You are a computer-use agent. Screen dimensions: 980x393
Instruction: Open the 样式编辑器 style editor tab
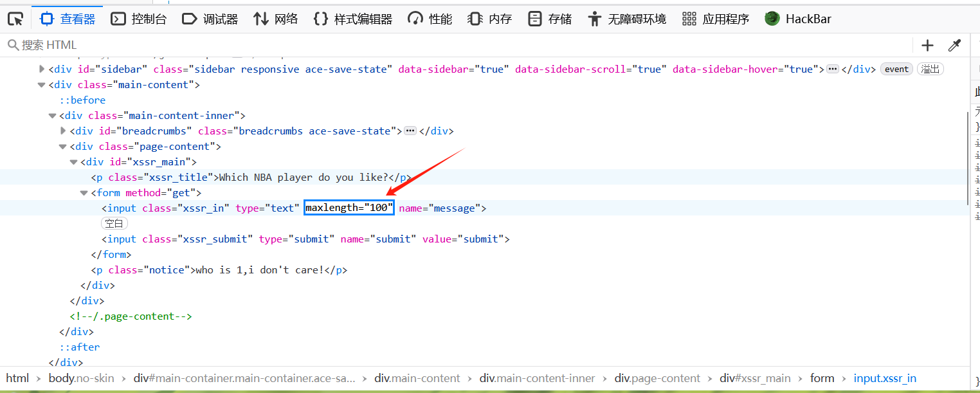point(352,19)
